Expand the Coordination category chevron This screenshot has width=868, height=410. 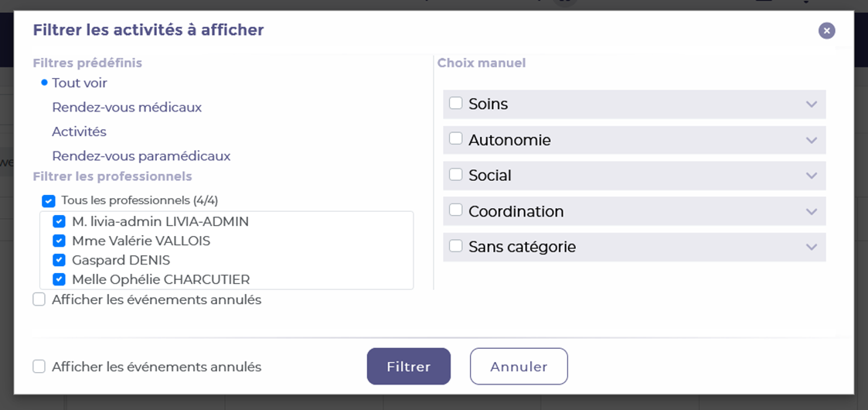click(811, 212)
